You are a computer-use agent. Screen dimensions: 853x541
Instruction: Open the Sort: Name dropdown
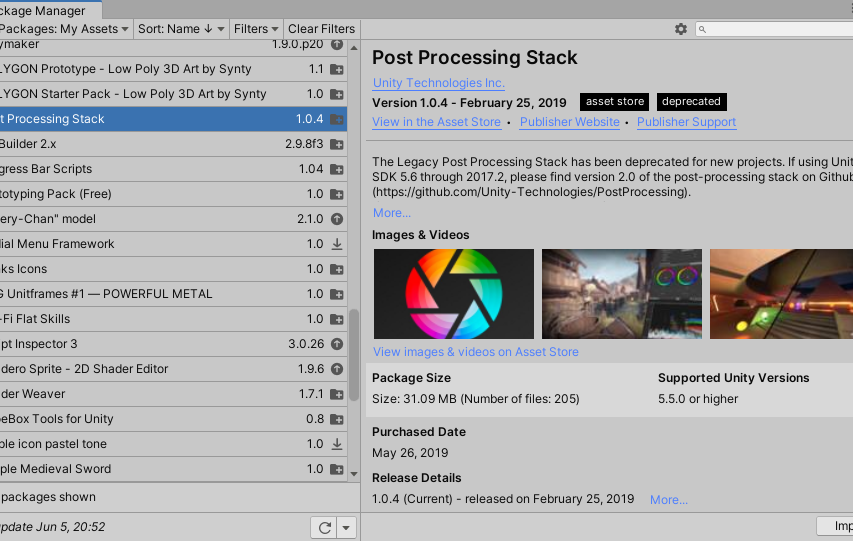pos(181,29)
